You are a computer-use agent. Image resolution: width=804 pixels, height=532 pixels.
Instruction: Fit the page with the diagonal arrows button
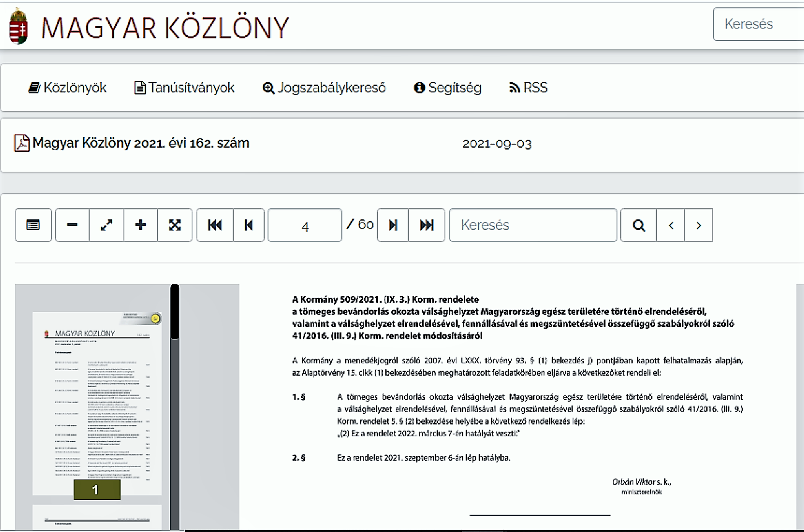point(106,225)
